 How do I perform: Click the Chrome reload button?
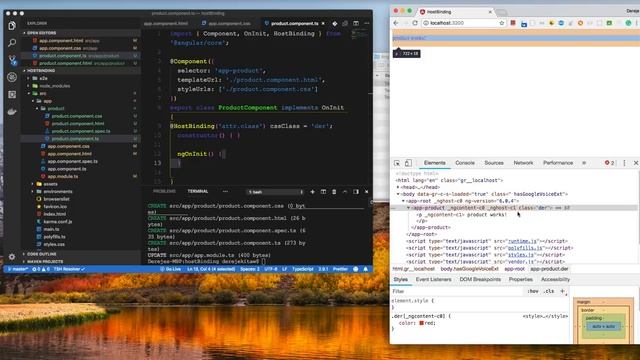(x=415, y=23)
